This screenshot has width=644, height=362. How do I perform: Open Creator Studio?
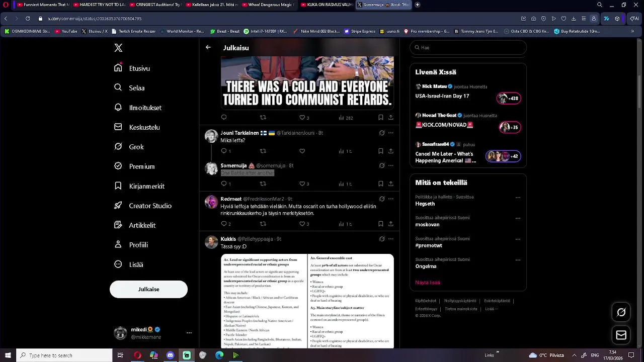tap(143, 206)
